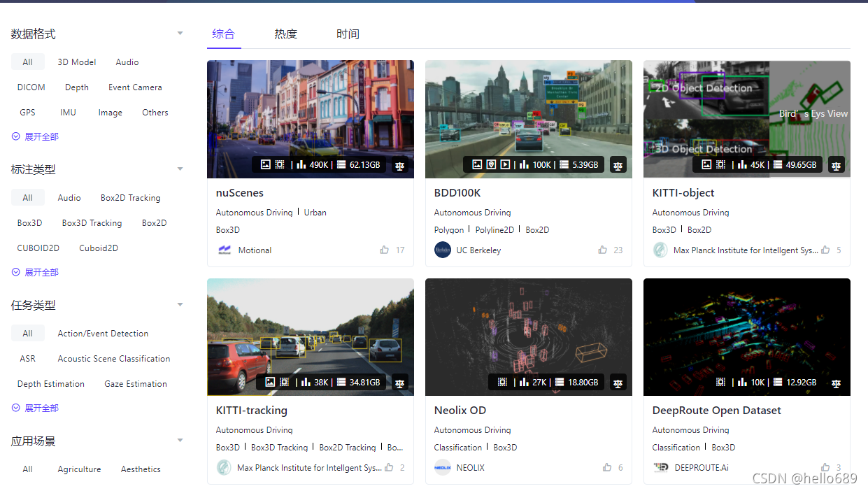868x491 pixels.
Task: Click Max Planck logo on KITTI-tracking card
Action: click(x=224, y=467)
